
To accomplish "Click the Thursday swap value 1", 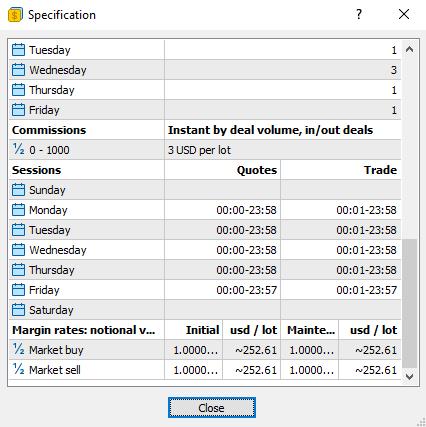I will tap(394, 90).
